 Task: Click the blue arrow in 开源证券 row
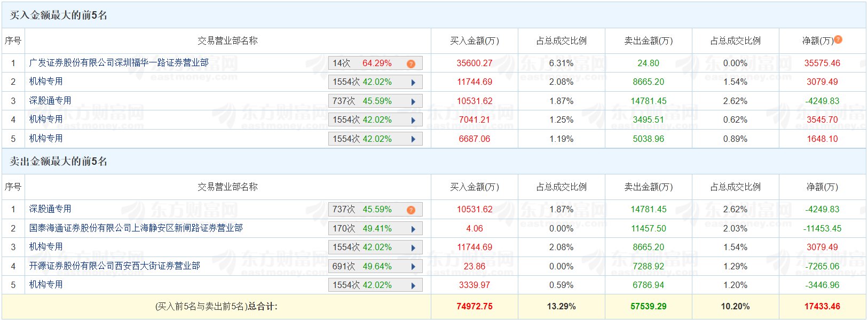(413, 267)
